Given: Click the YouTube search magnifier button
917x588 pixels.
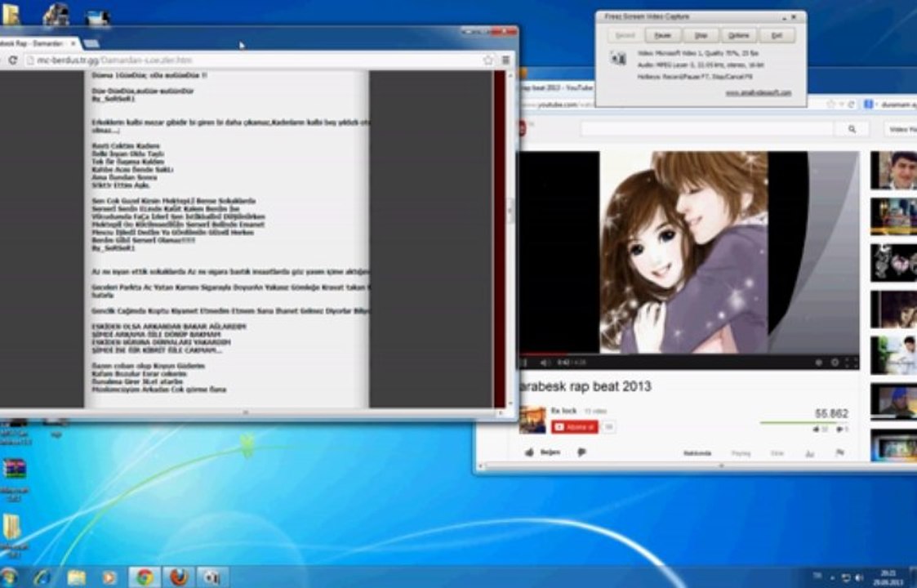Looking at the screenshot, I should tap(852, 129).
